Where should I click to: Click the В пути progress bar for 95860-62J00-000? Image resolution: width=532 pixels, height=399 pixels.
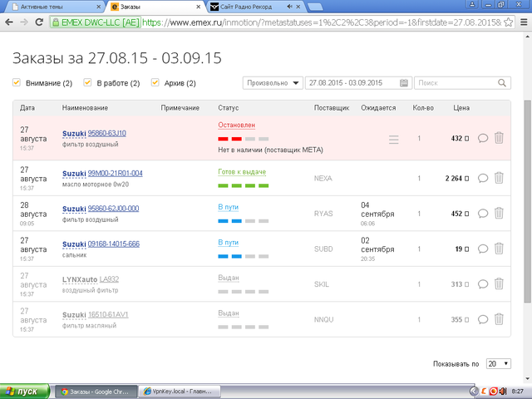[243, 221]
